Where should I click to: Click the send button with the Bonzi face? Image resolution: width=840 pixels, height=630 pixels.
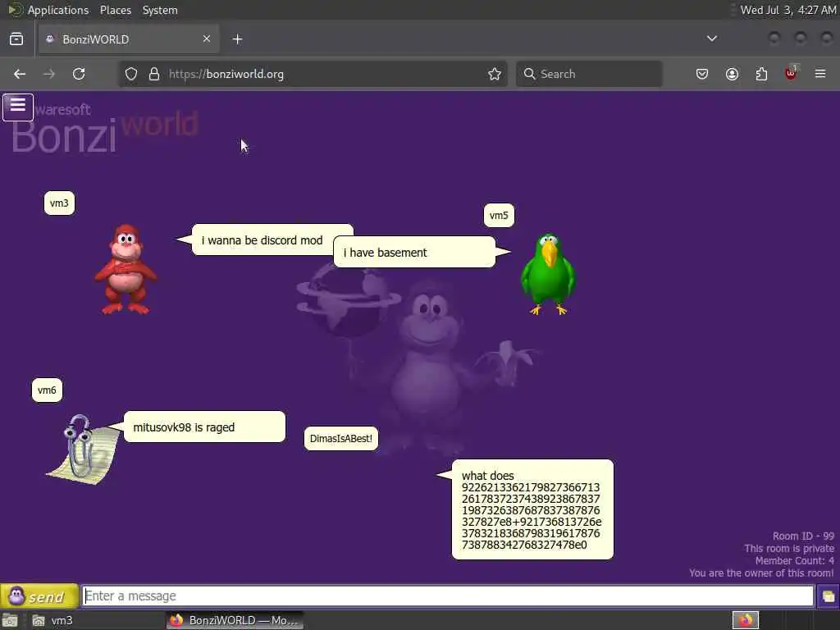point(39,596)
